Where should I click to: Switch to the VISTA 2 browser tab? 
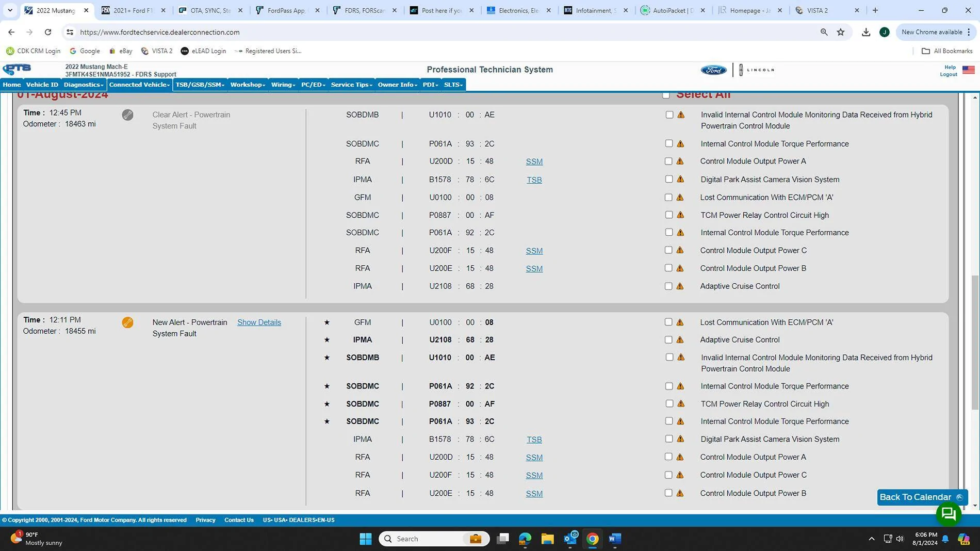click(828, 10)
